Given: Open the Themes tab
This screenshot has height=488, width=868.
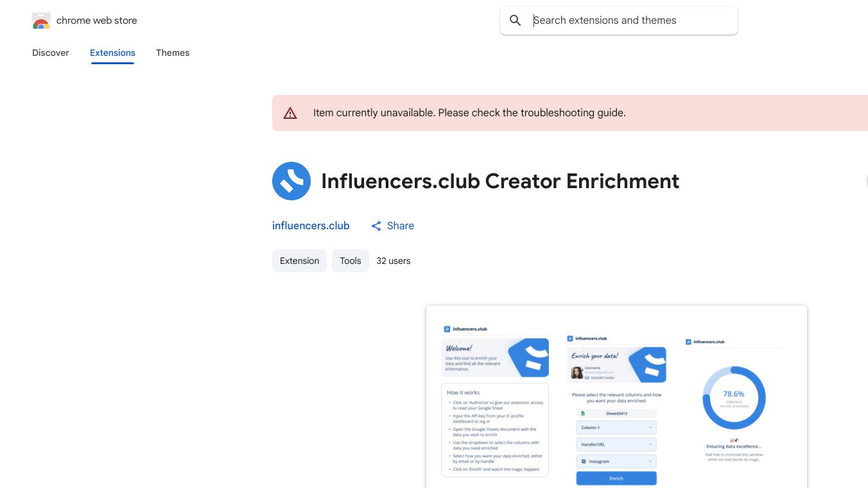Looking at the screenshot, I should coord(173,53).
